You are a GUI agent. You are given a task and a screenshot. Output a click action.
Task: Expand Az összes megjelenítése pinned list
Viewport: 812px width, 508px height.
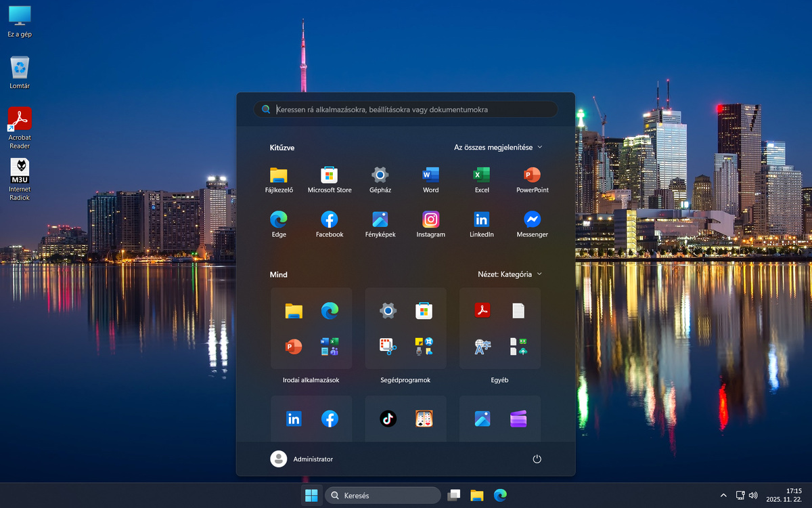click(x=498, y=147)
